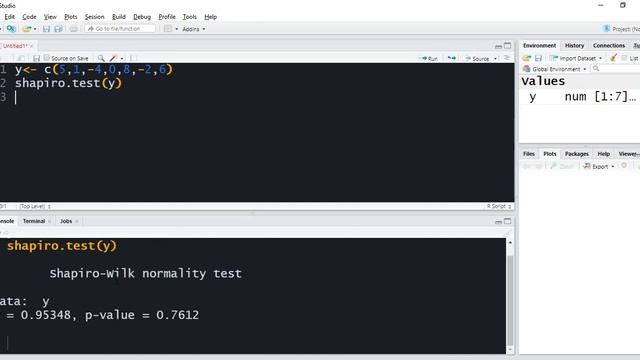The height and width of the screenshot is (360, 640).
Task: Open Export dropdown in Plots pane
Action: [x=599, y=167]
